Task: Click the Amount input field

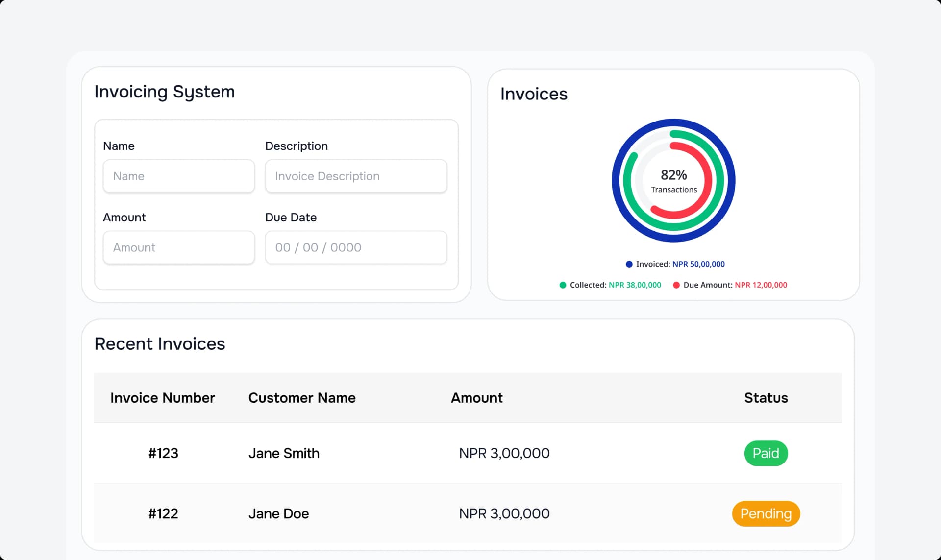Action: [178, 247]
